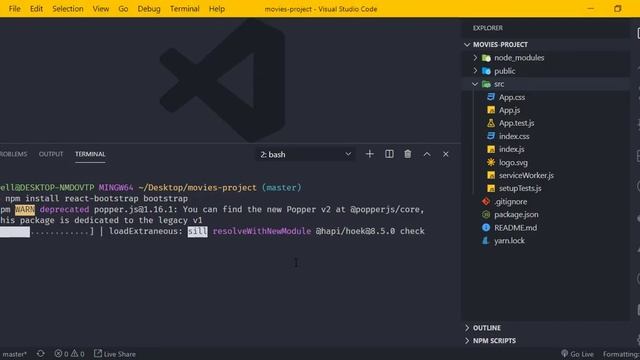Open yarn.lock file
Image resolution: width=640 pixels, height=360 pixels.
(x=509, y=241)
